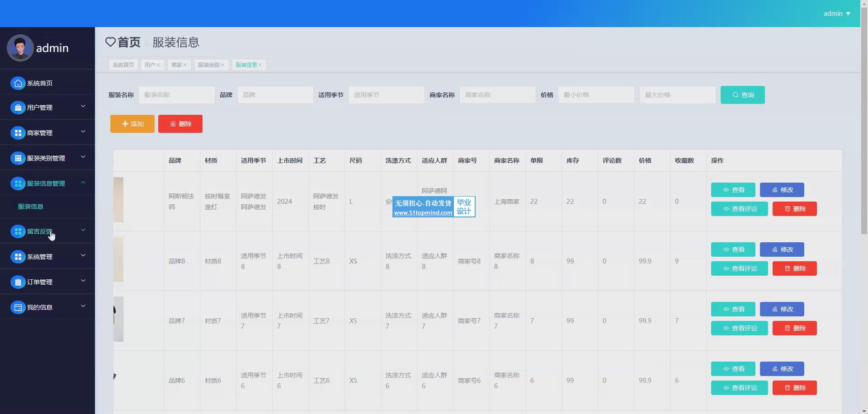Close the 服装信息 tab with its X
This screenshot has width=868, height=414.
pyautogui.click(x=260, y=65)
